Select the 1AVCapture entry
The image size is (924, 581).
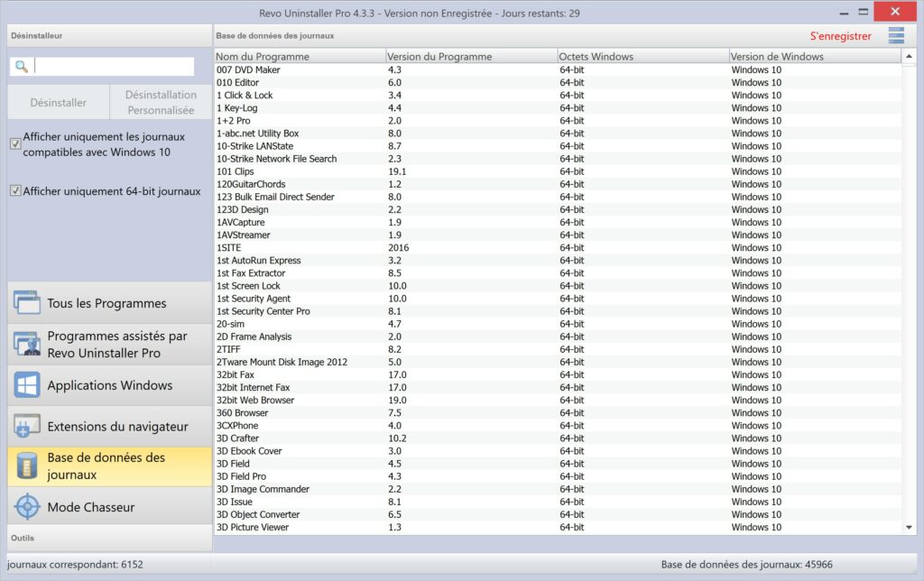click(558, 222)
